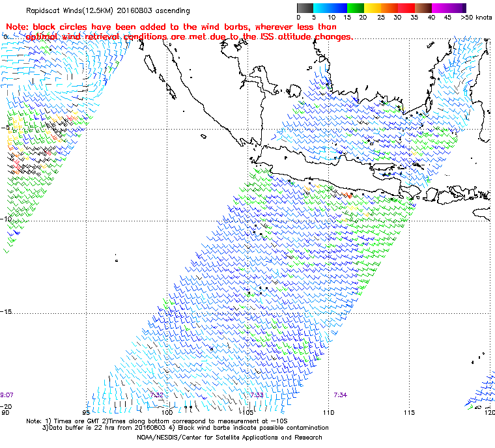Click the '35' legend scale label
This screenshot has height=448, width=495.
[x=414, y=18]
